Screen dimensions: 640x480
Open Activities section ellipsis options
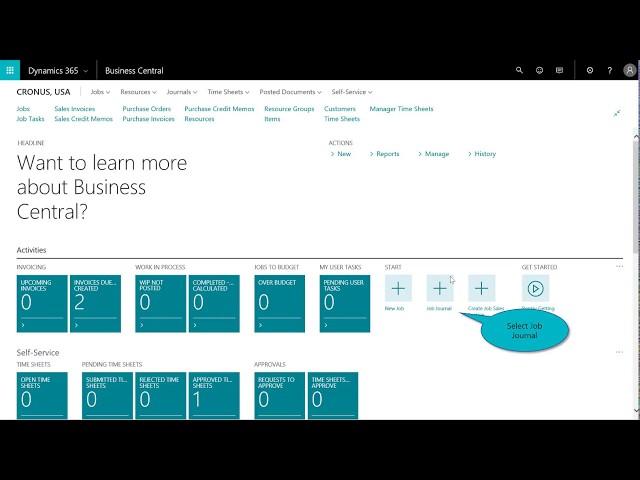tap(619, 267)
